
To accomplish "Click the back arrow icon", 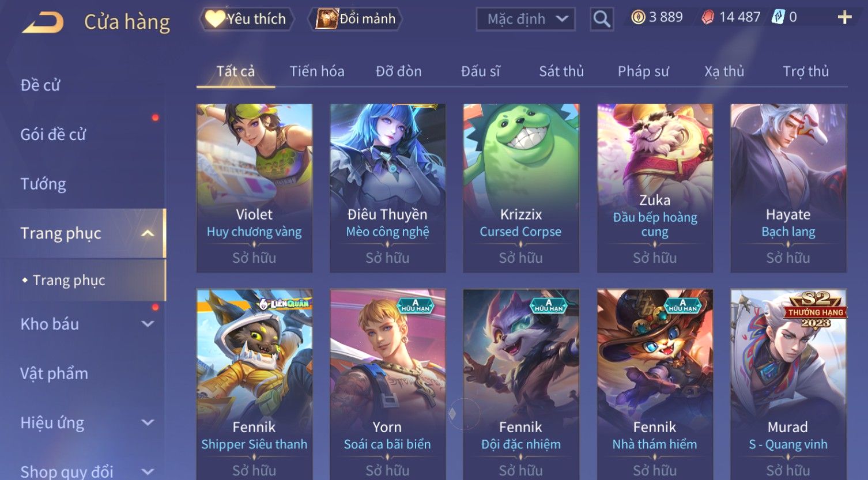I will tap(43, 22).
